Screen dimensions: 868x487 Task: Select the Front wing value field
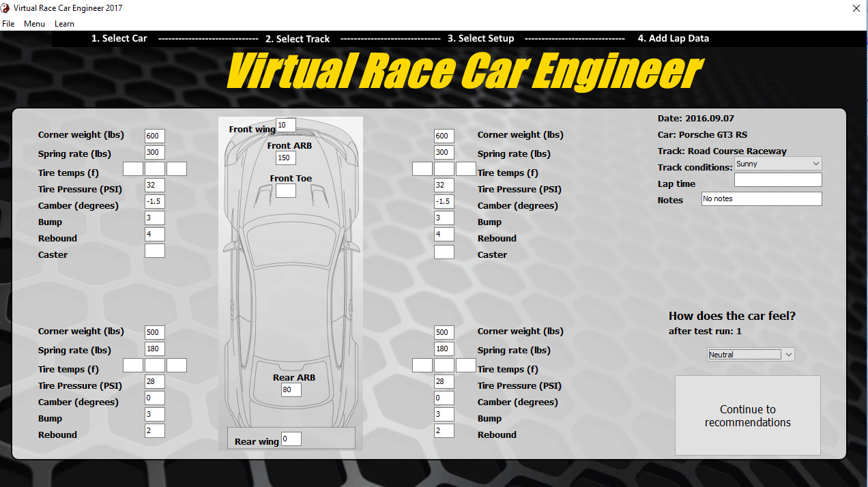point(286,126)
